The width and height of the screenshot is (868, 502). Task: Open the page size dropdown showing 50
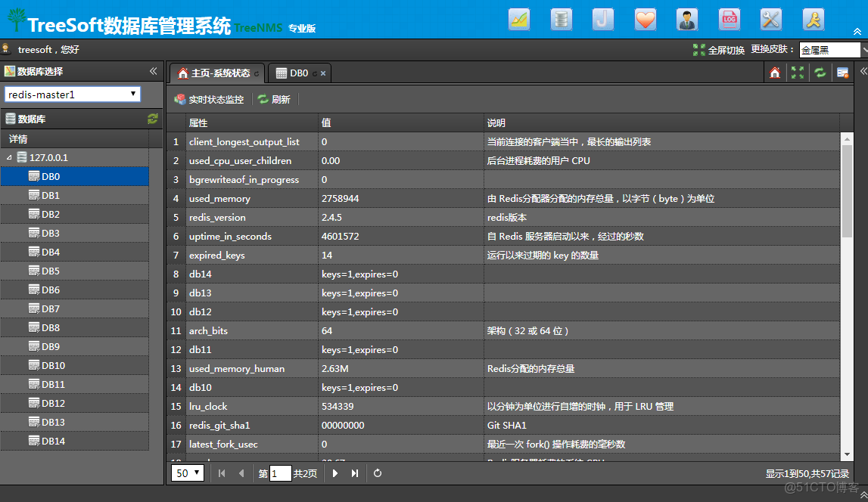click(188, 473)
